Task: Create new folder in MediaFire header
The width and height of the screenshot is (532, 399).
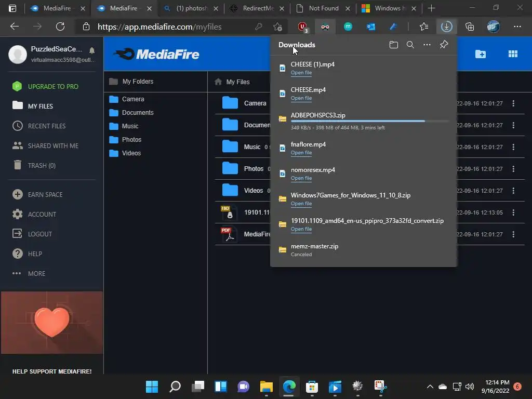Action: point(481,54)
